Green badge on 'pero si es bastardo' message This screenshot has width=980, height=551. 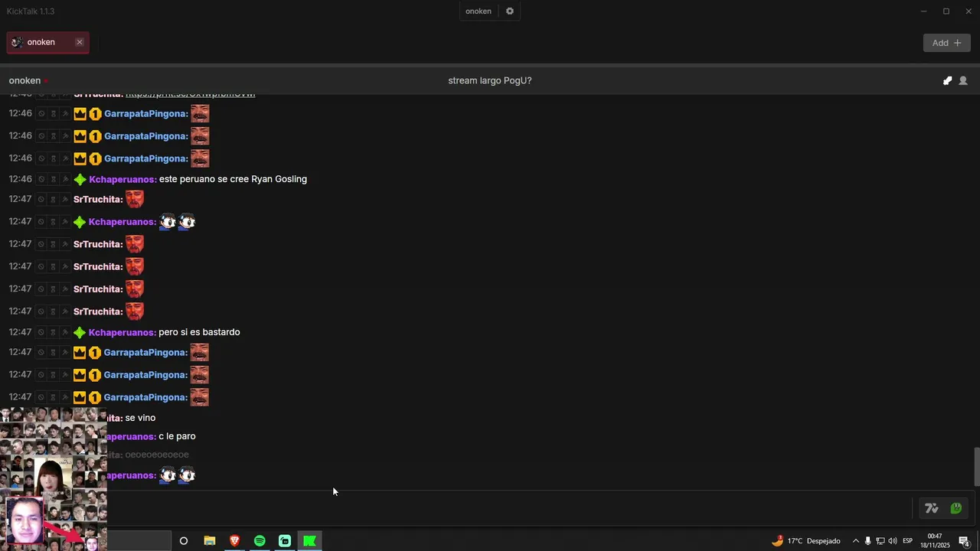(x=80, y=333)
